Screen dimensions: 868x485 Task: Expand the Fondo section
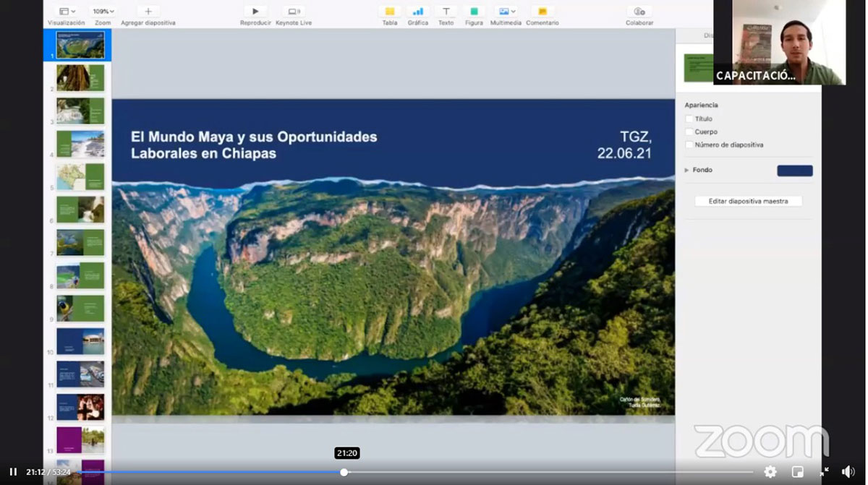click(686, 170)
